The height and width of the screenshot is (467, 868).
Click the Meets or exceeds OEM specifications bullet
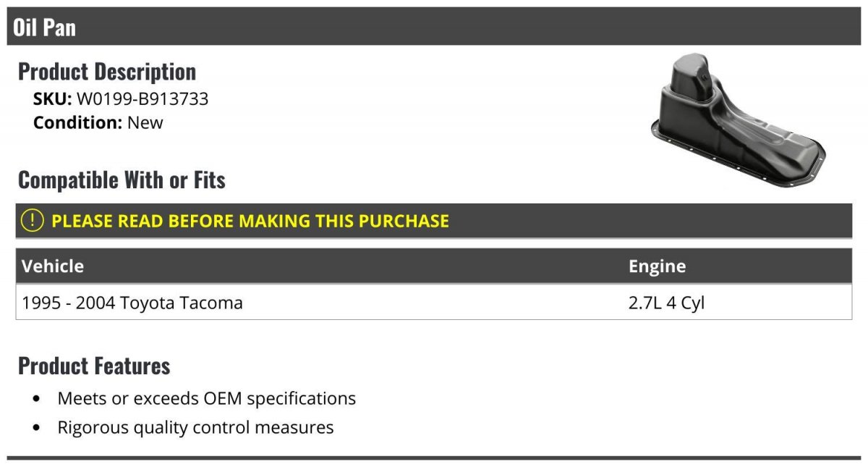[207, 398]
